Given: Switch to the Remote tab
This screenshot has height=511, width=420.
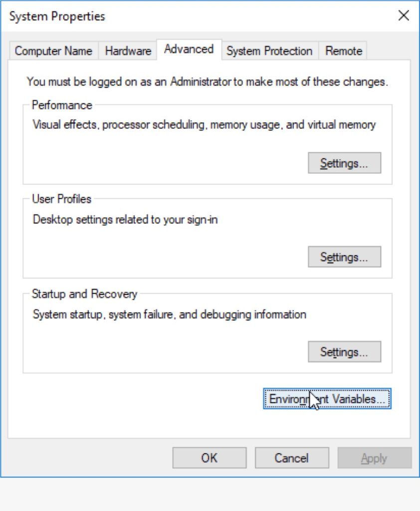Looking at the screenshot, I should click(343, 51).
